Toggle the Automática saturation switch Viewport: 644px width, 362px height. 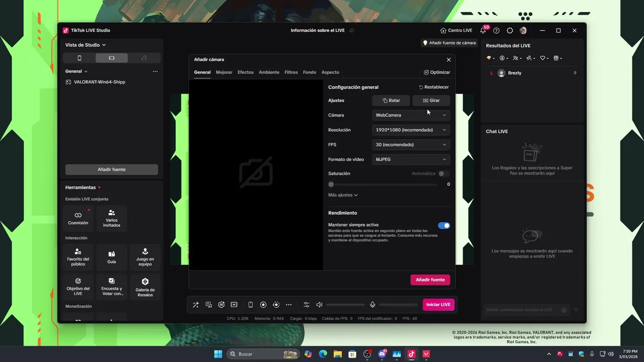pos(444,173)
